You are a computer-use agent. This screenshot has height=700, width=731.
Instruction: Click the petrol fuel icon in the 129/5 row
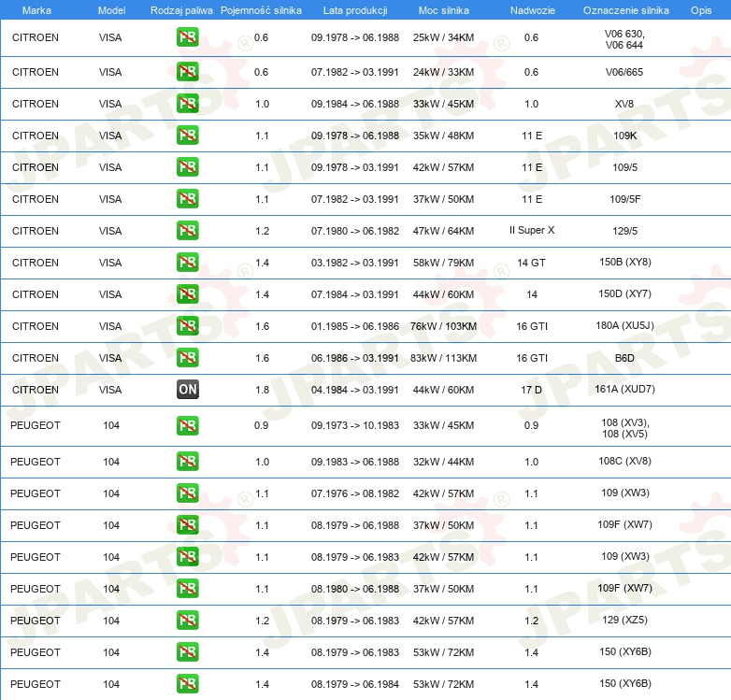click(x=187, y=231)
